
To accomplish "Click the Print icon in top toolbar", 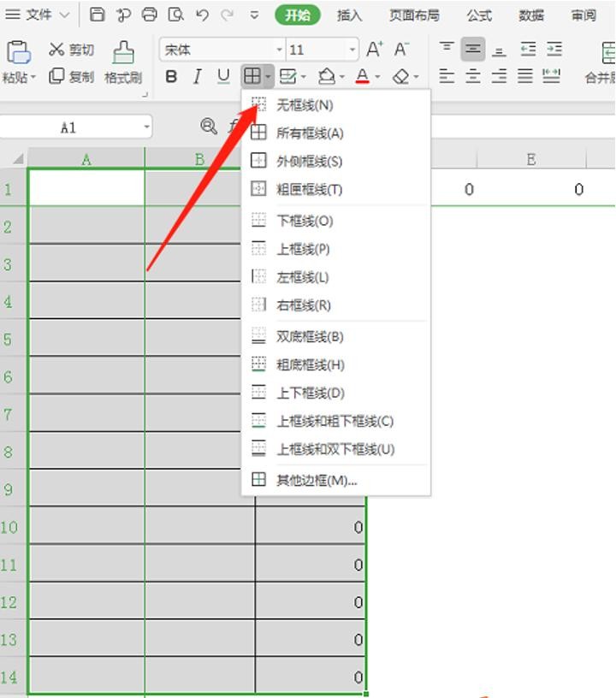I will (150, 15).
